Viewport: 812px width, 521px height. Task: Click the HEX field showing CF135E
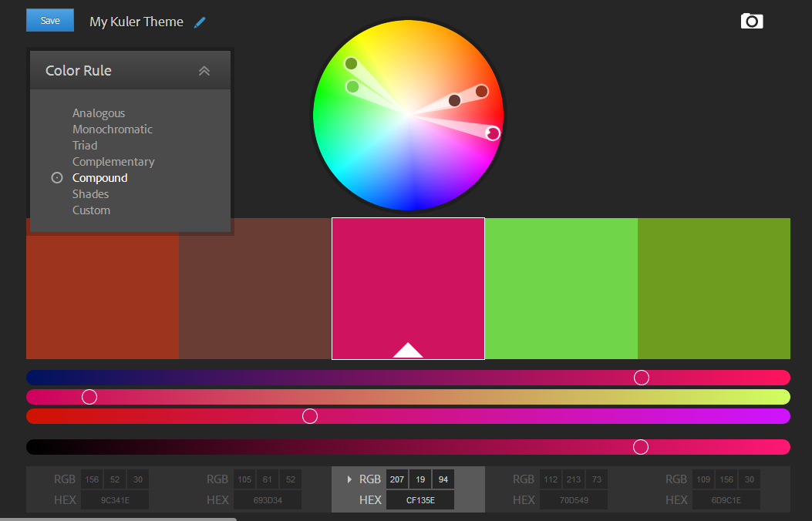pos(420,500)
